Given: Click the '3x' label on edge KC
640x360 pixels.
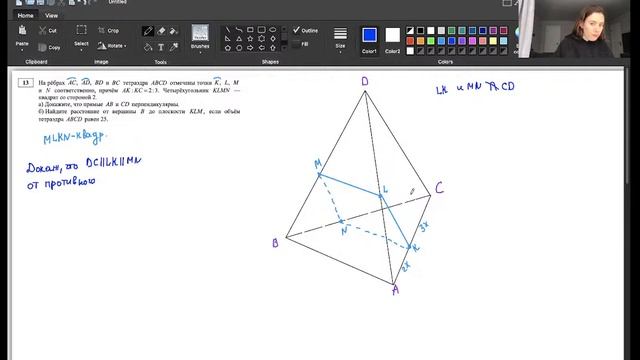Looking at the screenshot, I should click(424, 227).
